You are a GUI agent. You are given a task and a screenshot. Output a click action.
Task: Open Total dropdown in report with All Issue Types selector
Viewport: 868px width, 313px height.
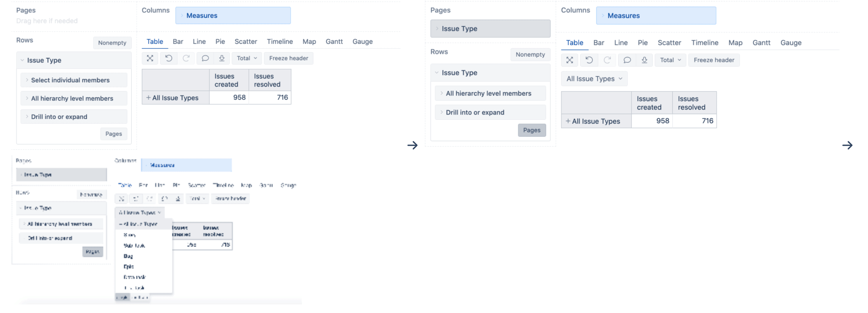coord(670,60)
